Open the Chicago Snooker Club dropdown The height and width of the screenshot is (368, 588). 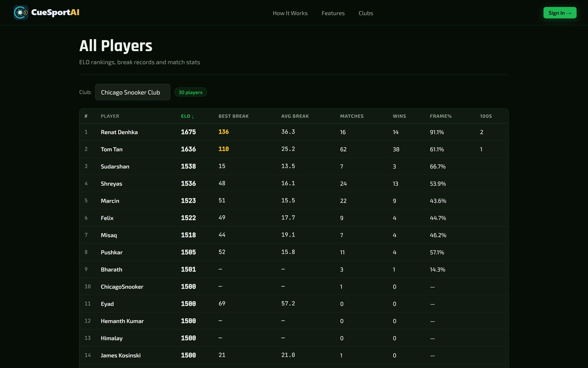[x=132, y=92]
